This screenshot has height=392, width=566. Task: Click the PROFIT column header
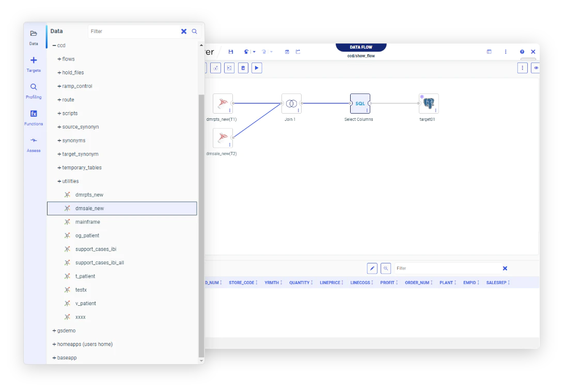point(387,283)
